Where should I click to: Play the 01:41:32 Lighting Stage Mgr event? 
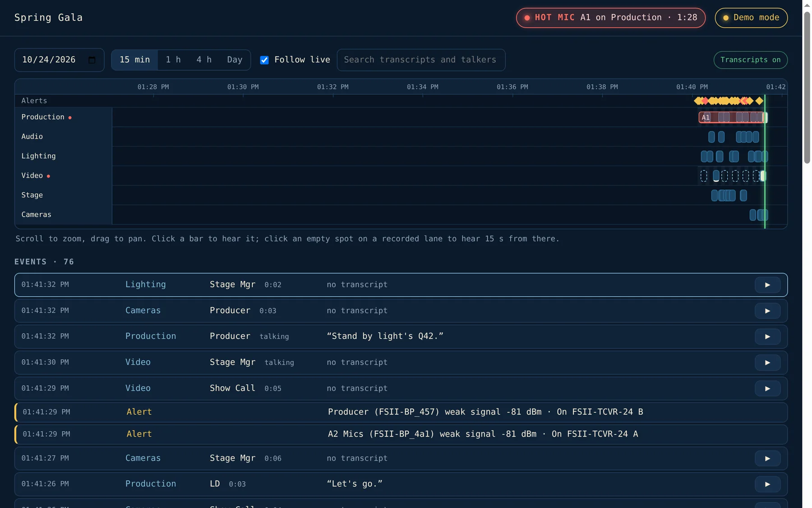pos(767,285)
